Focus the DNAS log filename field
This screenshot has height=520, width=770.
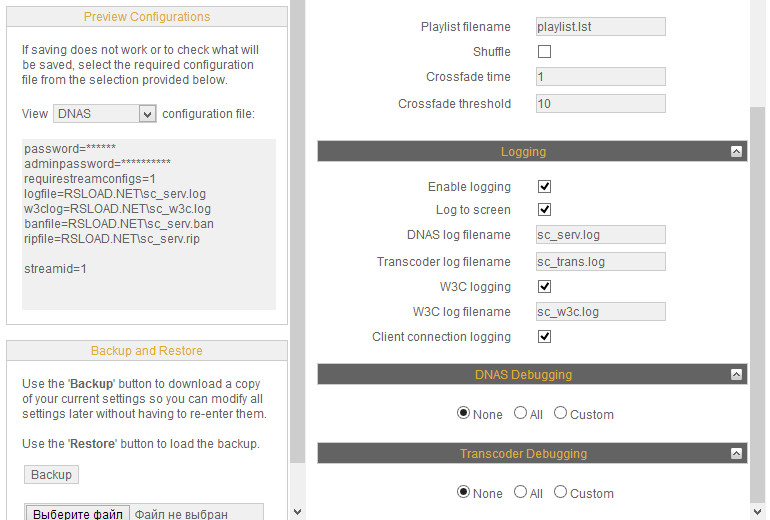(x=600, y=235)
